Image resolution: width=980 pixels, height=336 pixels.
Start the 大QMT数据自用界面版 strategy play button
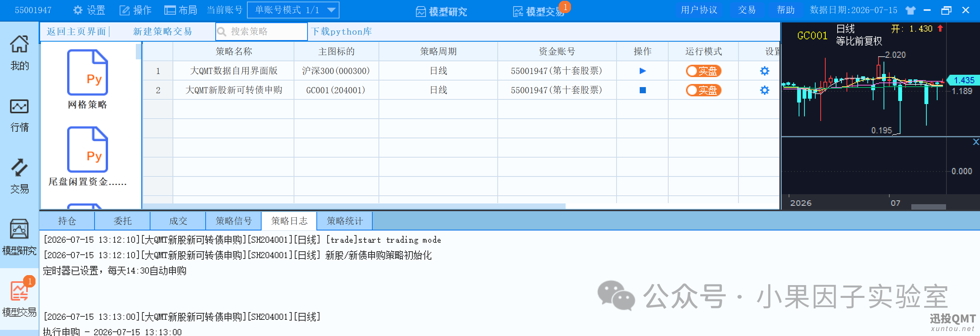click(642, 71)
